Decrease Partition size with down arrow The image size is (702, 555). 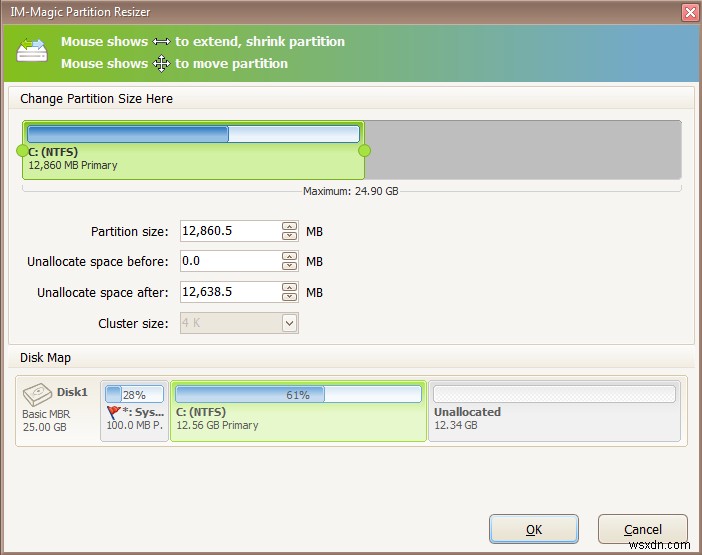(x=290, y=236)
